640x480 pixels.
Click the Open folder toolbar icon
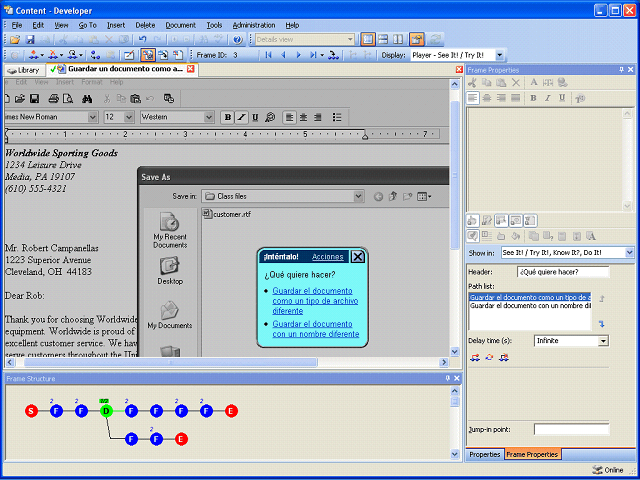tap(15, 40)
